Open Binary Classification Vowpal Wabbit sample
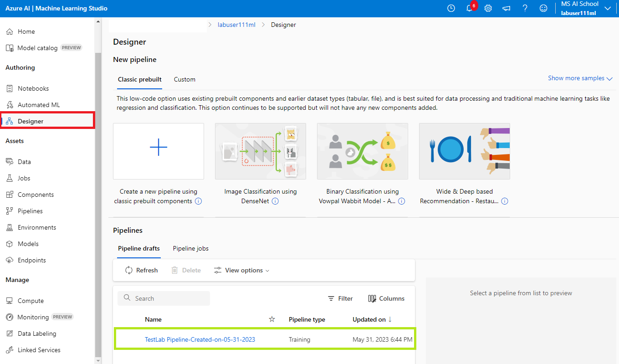 363,151
